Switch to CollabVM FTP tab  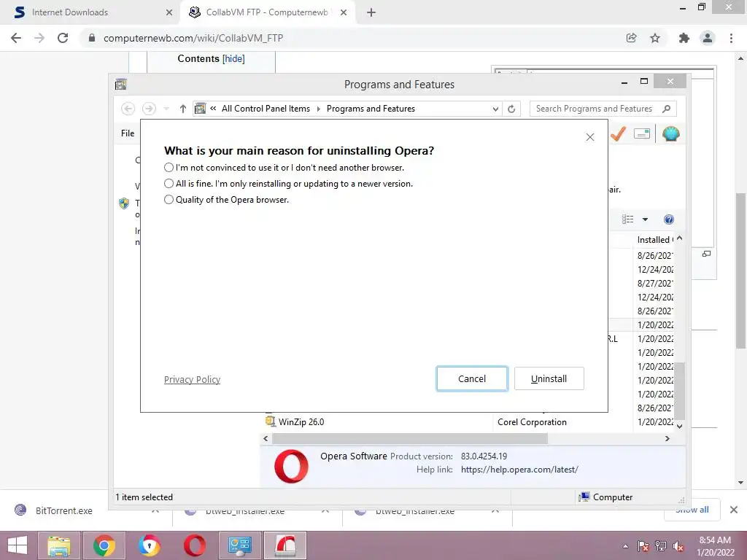tap(267, 12)
